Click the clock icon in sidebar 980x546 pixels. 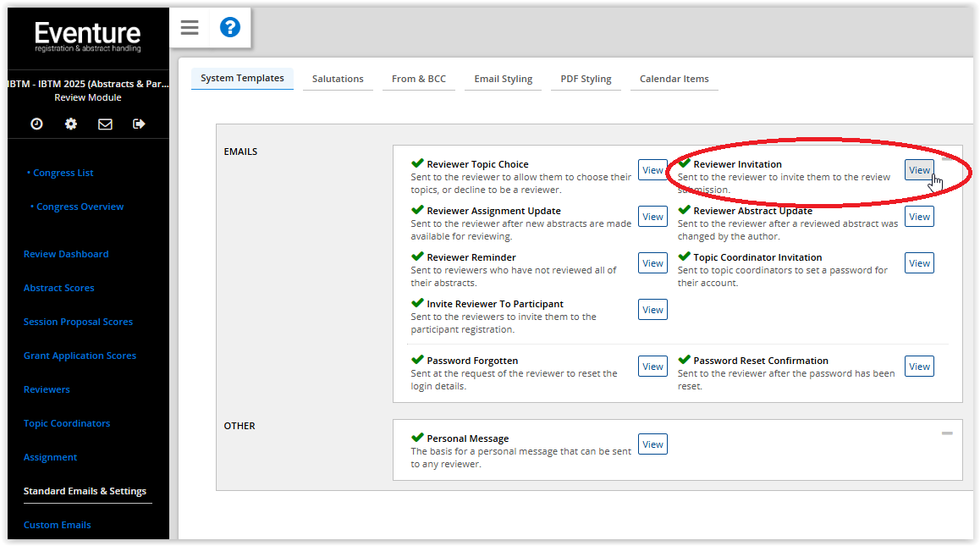click(x=37, y=124)
